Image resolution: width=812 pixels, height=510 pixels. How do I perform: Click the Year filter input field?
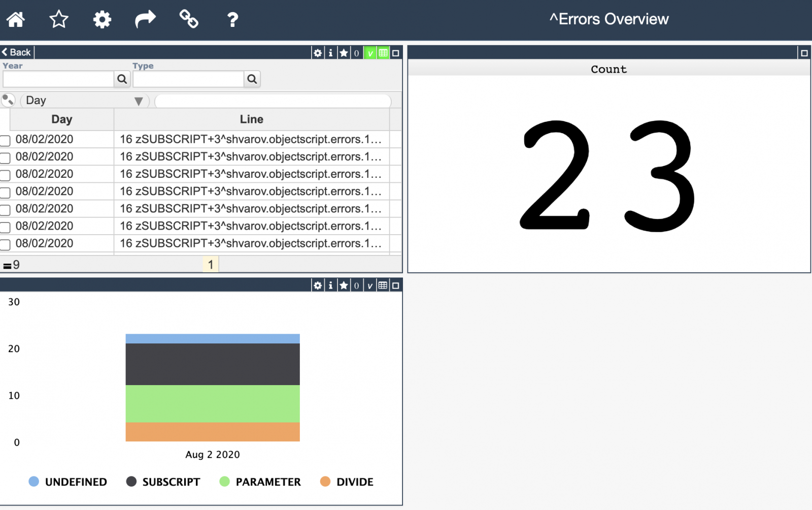[58, 79]
